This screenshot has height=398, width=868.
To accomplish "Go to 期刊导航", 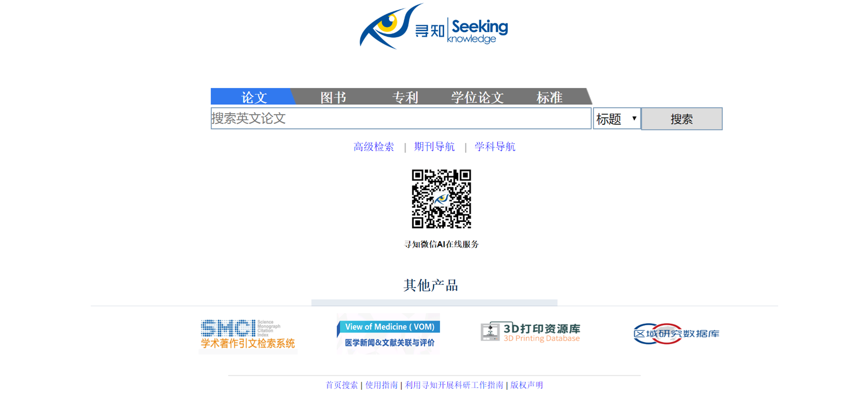I will coord(434,147).
